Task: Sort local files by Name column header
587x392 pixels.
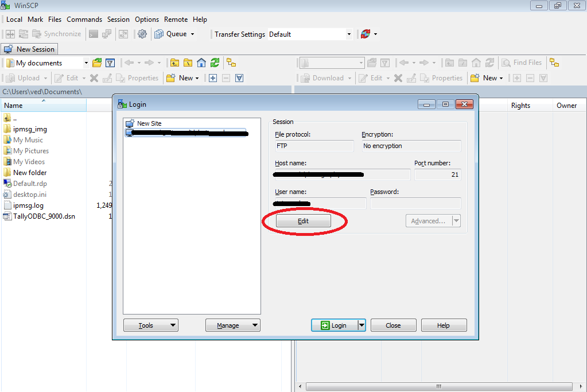Action: 44,106
